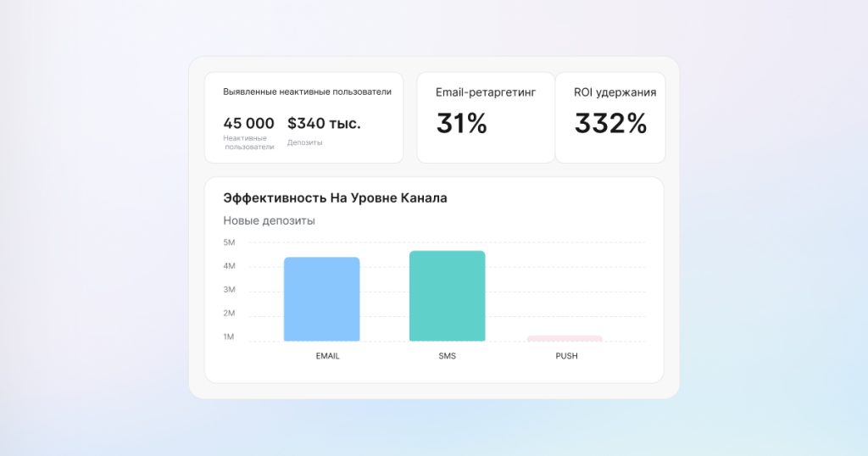The width and height of the screenshot is (868, 456).
Task: Open the ROI удержания card title
Action: (x=615, y=92)
